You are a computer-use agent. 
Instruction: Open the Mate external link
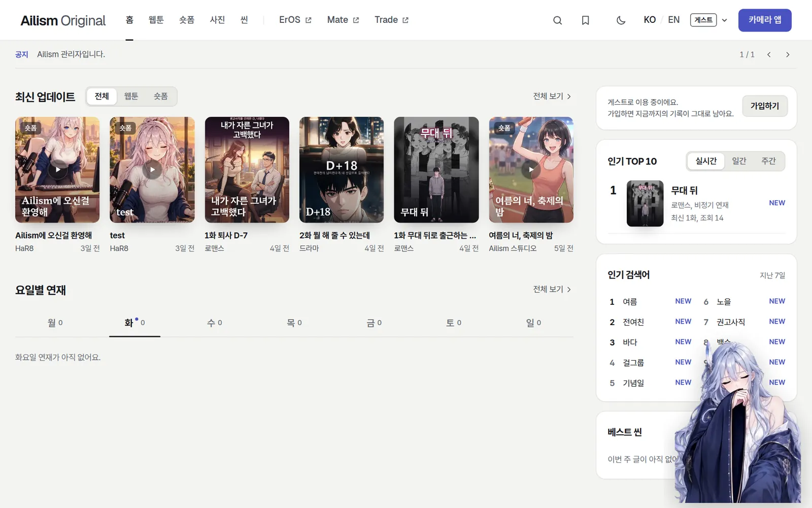point(343,20)
